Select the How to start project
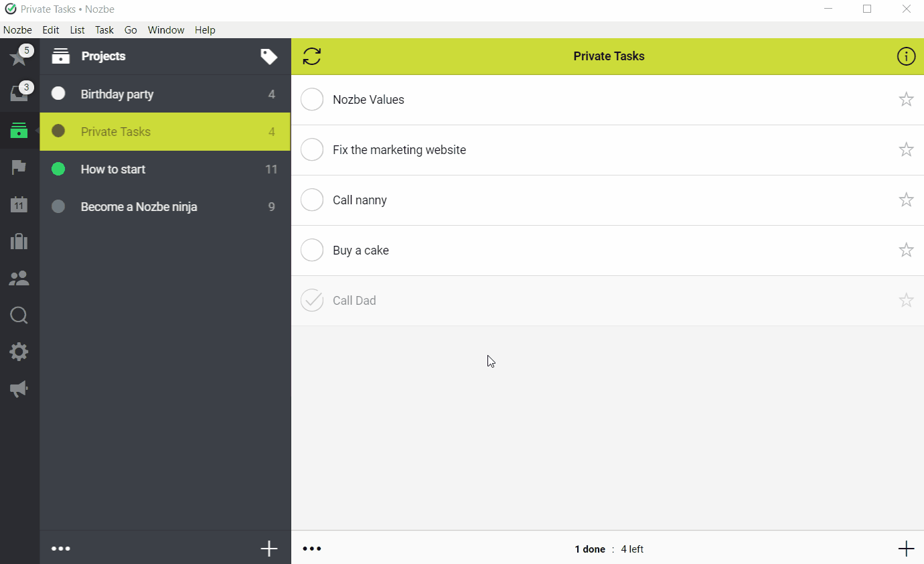 point(165,169)
